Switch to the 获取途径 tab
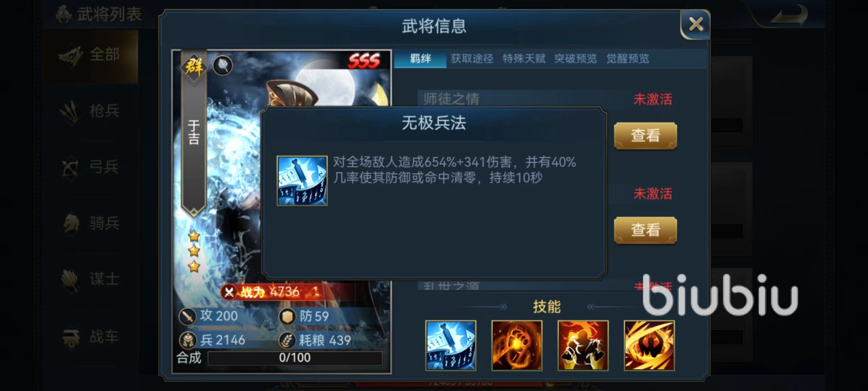This screenshot has height=391, width=868. (472, 58)
